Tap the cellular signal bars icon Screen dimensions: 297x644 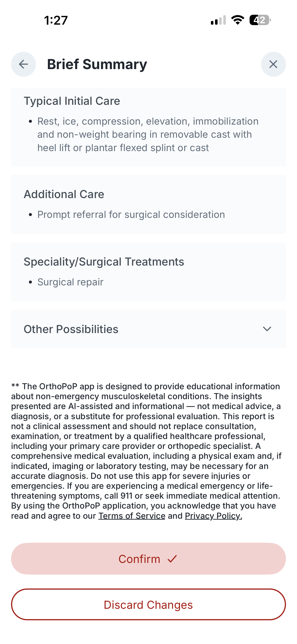pos(218,20)
